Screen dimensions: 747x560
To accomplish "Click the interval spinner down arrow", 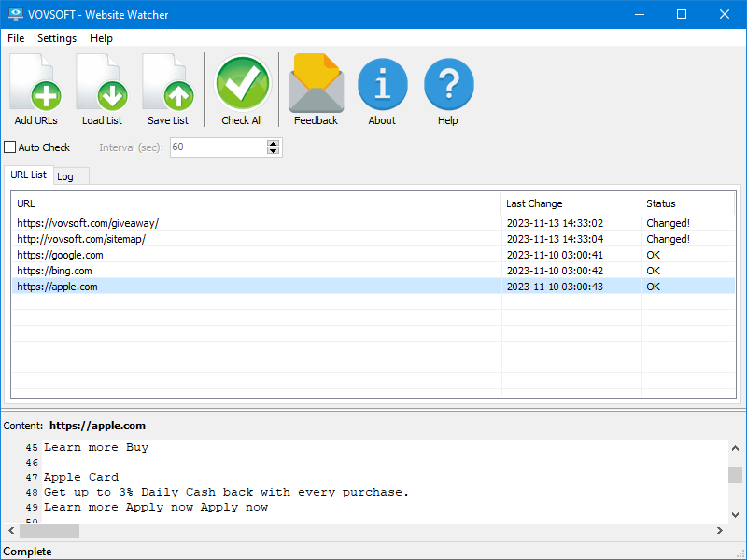I will click(x=272, y=151).
